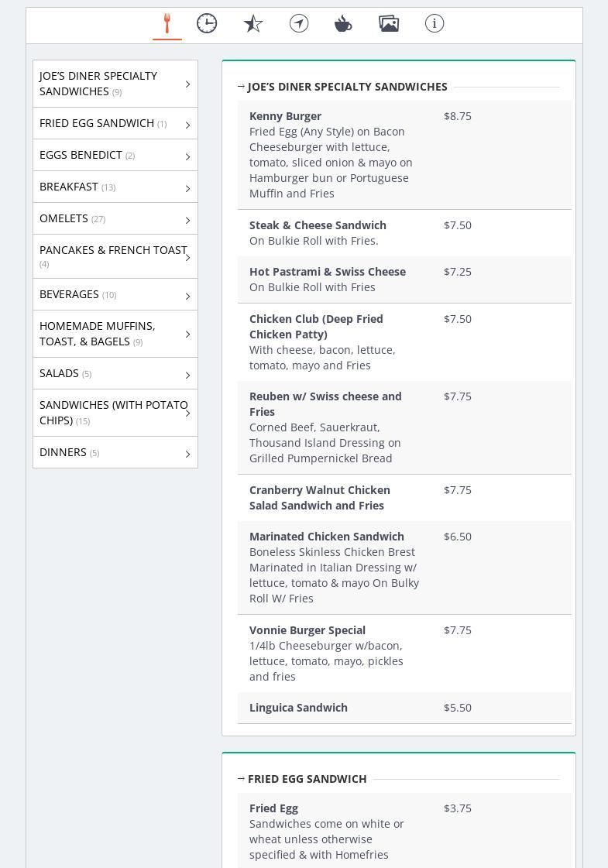The width and height of the screenshot is (608, 868).
Task: Open the photos gallery icon
Action: (389, 24)
